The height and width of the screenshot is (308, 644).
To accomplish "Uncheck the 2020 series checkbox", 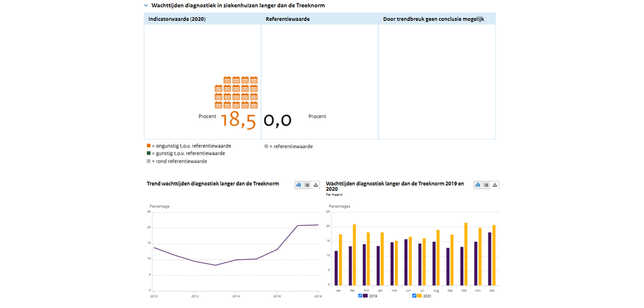I will pyautogui.click(x=414, y=296).
